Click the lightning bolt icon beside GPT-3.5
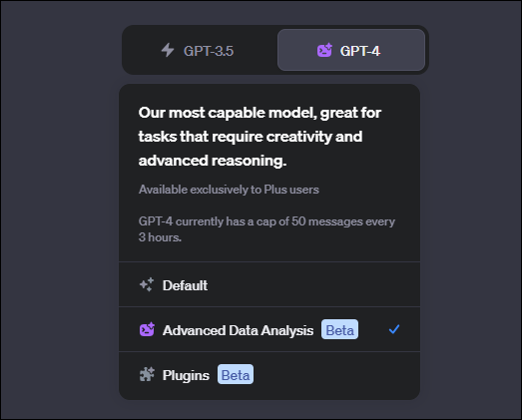 coord(168,50)
